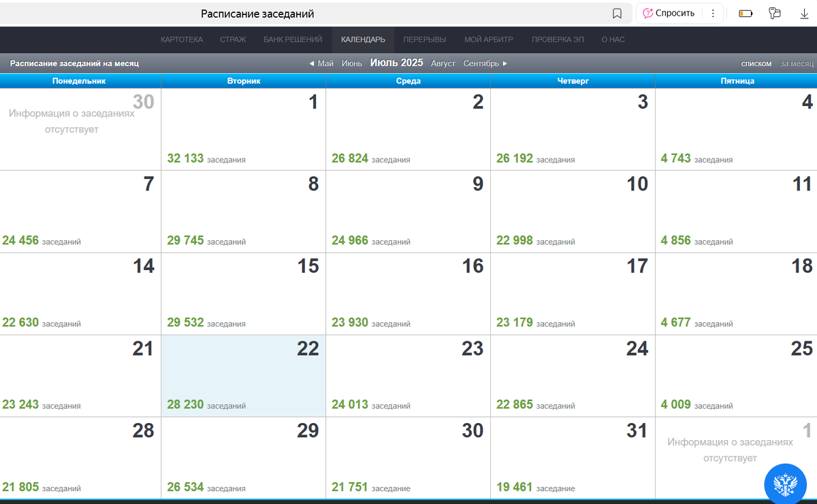Open Мой арбитр section
Screen dimensions: 817x504
pyautogui.click(x=489, y=39)
